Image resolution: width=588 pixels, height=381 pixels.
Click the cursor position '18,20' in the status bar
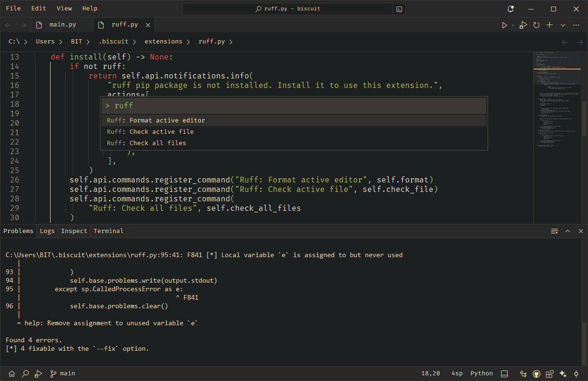pyautogui.click(x=431, y=373)
